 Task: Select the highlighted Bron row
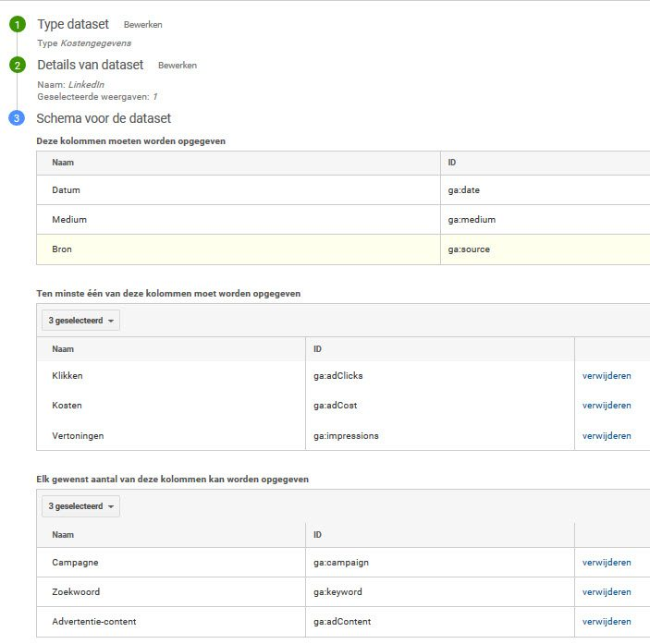(x=343, y=249)
